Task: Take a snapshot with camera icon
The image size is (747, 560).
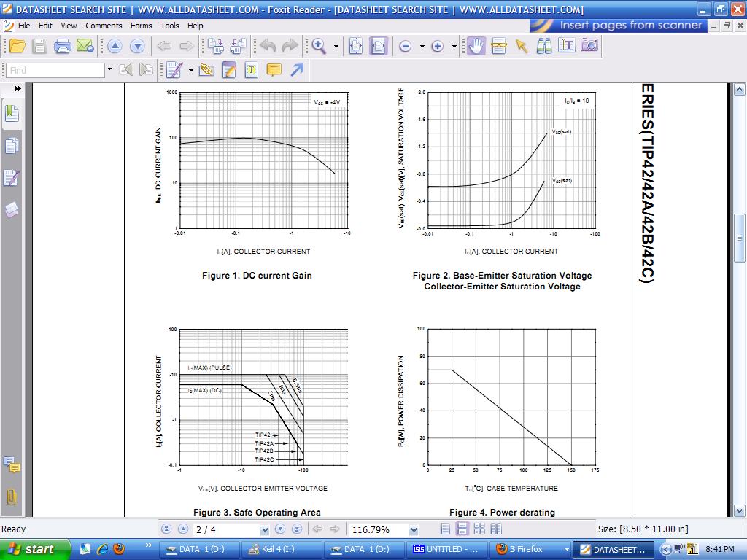Action: pos(589,45)
